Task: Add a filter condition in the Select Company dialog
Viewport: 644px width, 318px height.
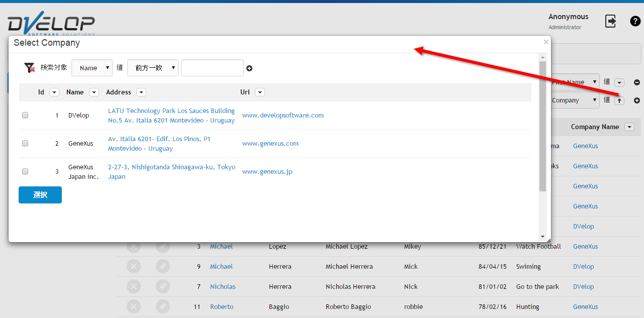Action: pos(249,68)
